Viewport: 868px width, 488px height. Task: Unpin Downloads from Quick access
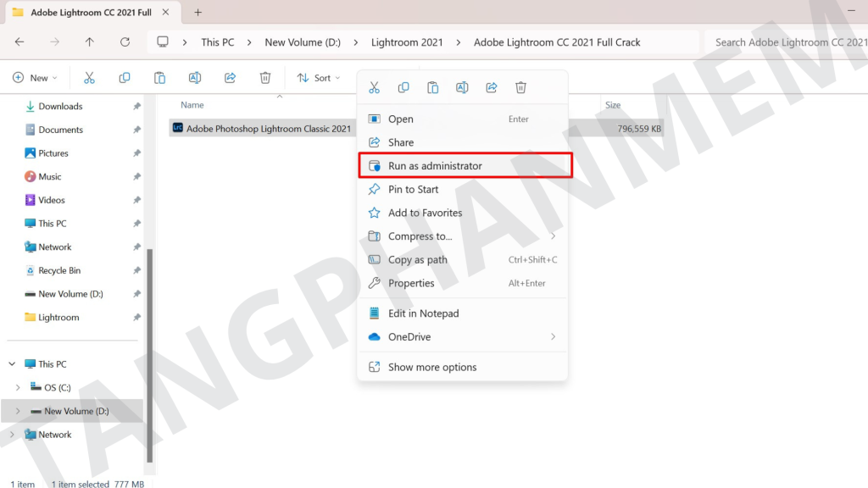pos(136,107)
